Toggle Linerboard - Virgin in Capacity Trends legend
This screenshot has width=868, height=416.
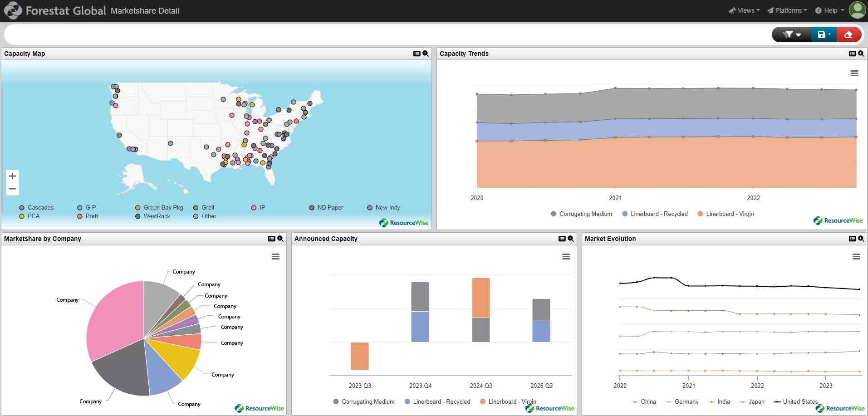pos(726,214)
